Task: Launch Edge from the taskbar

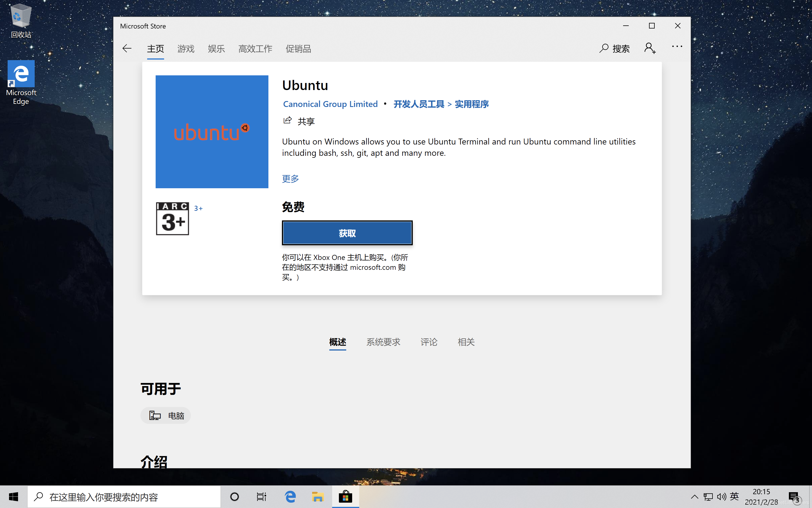Action: point(290,497)
